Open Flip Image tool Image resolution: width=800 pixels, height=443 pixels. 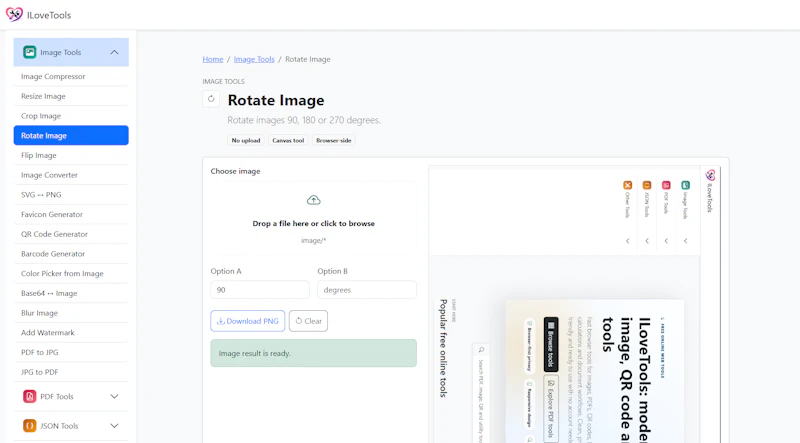[71, 155]
